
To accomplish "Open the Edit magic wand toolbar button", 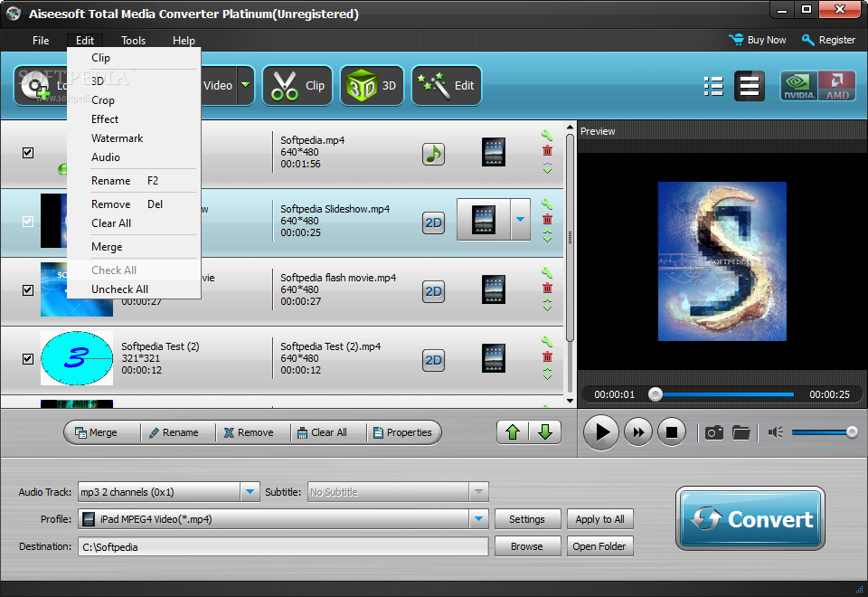I will tap(446, 85).
